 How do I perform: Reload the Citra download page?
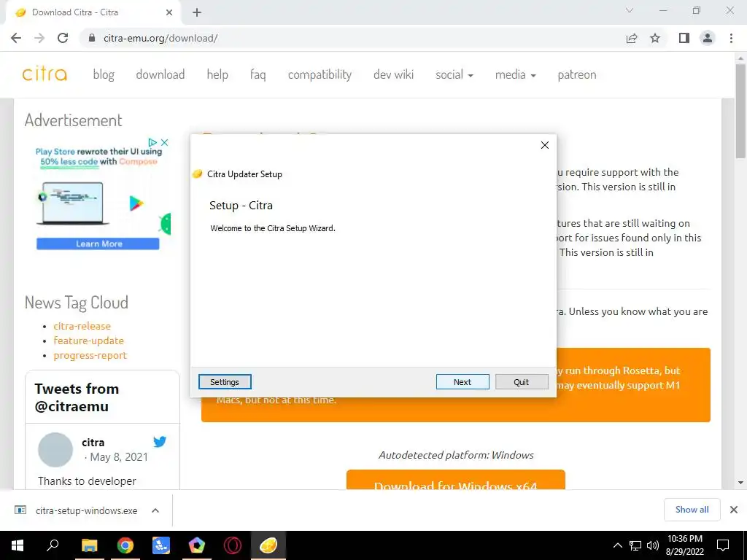pos(63,38)
